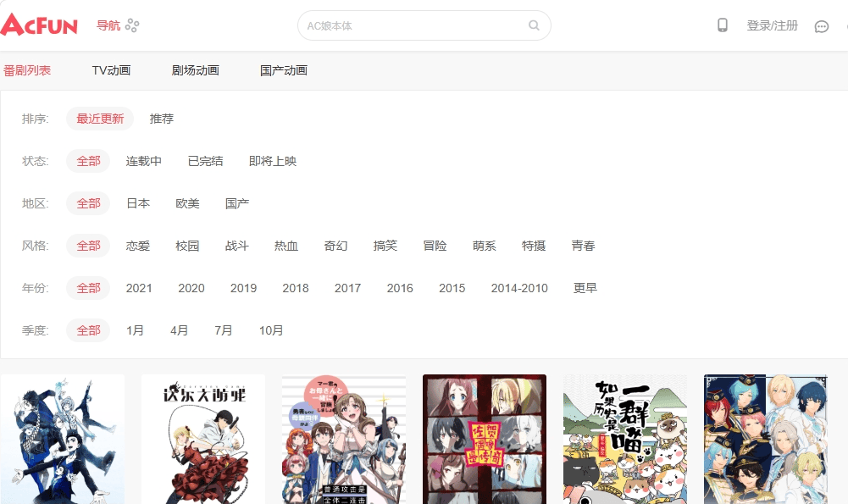Filter style by 奇幻
The height and width of the screenshot is (504, 848).
coord(335,246)
